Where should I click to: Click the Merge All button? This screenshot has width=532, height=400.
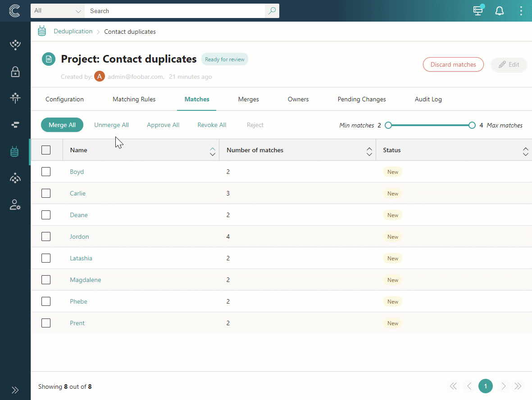point(62,125)
